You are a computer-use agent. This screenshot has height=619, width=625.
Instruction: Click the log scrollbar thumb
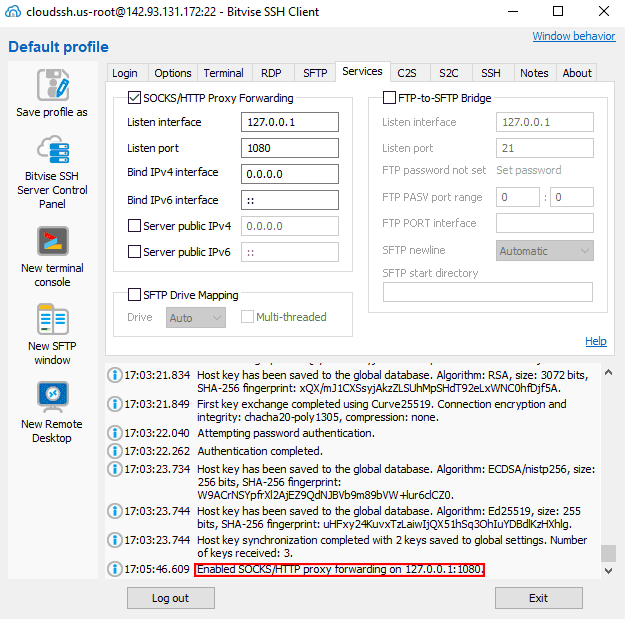pyautogui.click(x=608, y=553)
